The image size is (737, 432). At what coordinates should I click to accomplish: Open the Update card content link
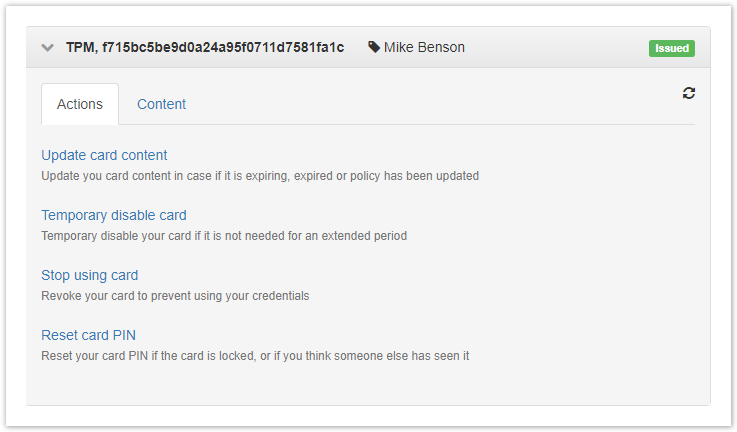[x=104, y=155]
